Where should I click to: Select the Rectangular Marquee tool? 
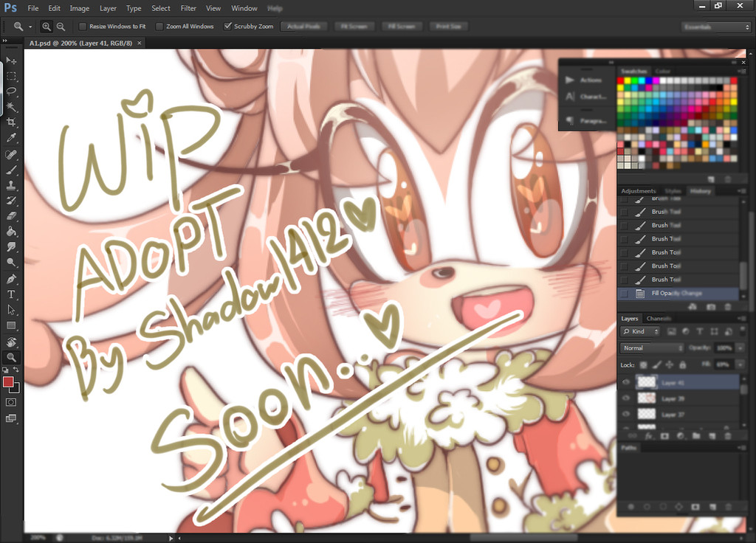click(11, 76)
